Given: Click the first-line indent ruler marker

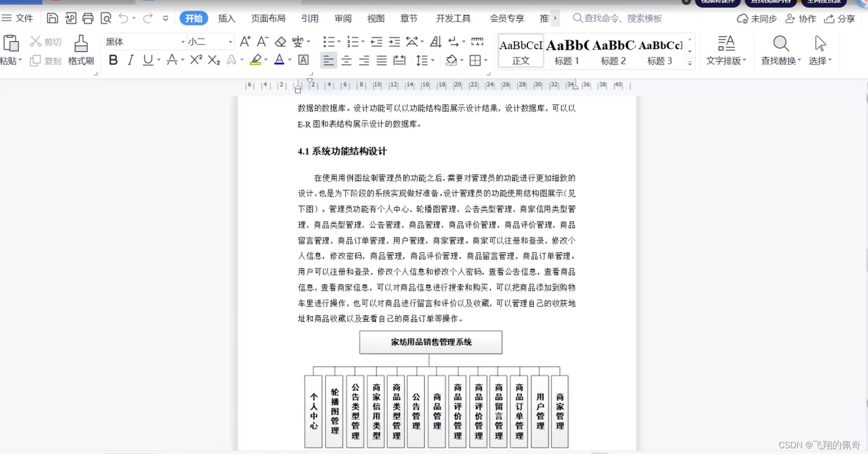Looking at the screenshot, I should click(311, 81).
